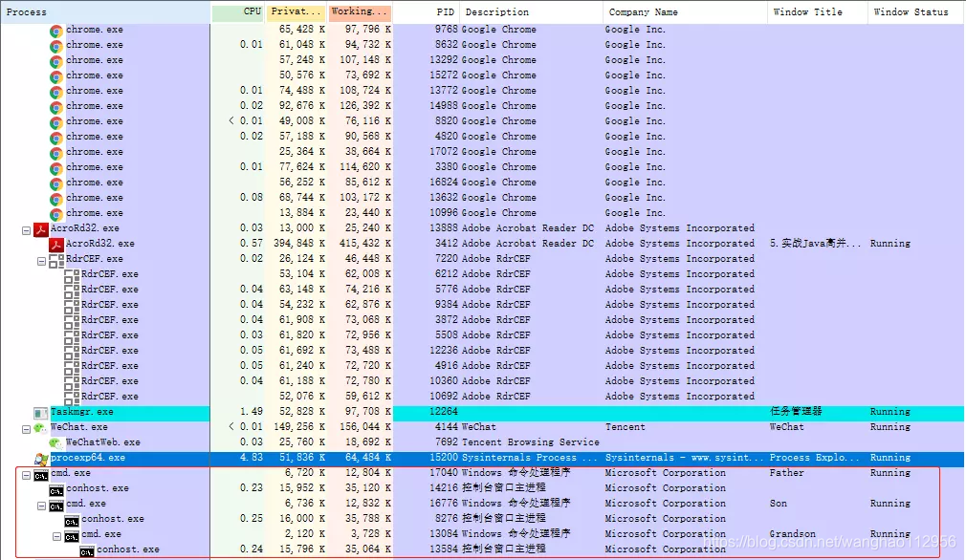This screenshot has height=560, width=966.
Task: Click the PID 12264 cell
Action: point(444,412)
